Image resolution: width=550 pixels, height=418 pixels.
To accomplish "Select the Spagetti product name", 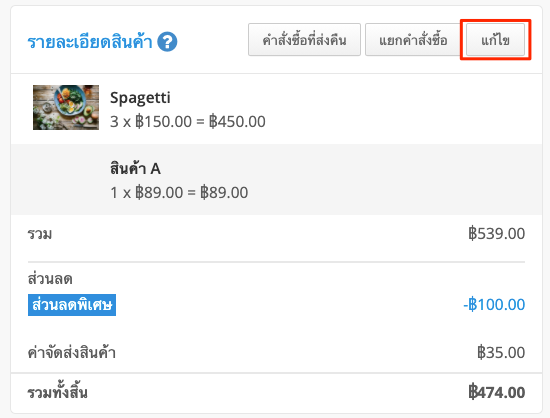I will [140, 97].
